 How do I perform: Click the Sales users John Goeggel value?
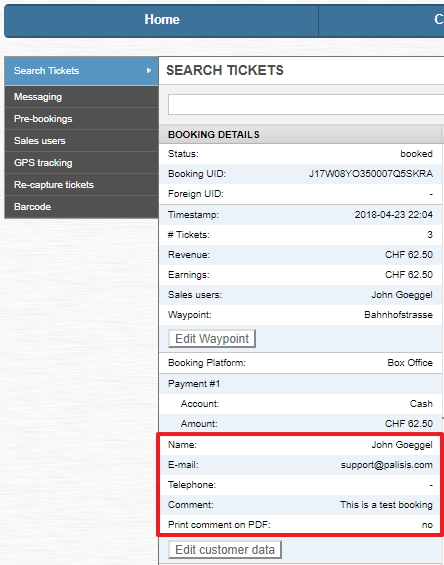[402, 295]
